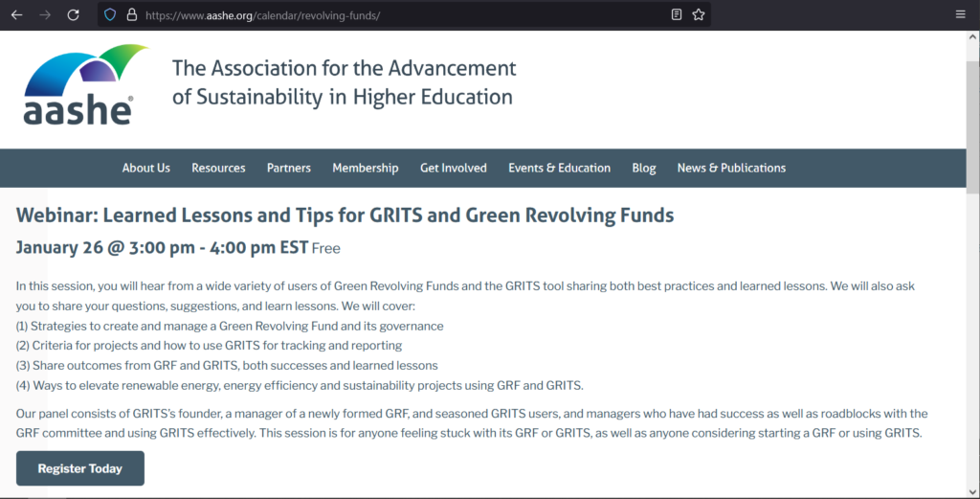The height and width of the screenshot is (499, 980).
Task: Bookmark this page with the star
Action: [x=698, y=15]
